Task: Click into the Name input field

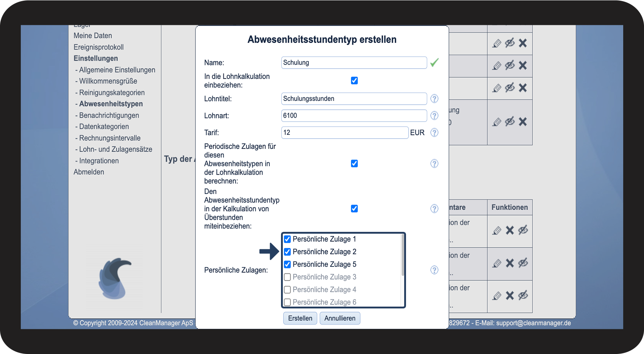Action: 354,63
